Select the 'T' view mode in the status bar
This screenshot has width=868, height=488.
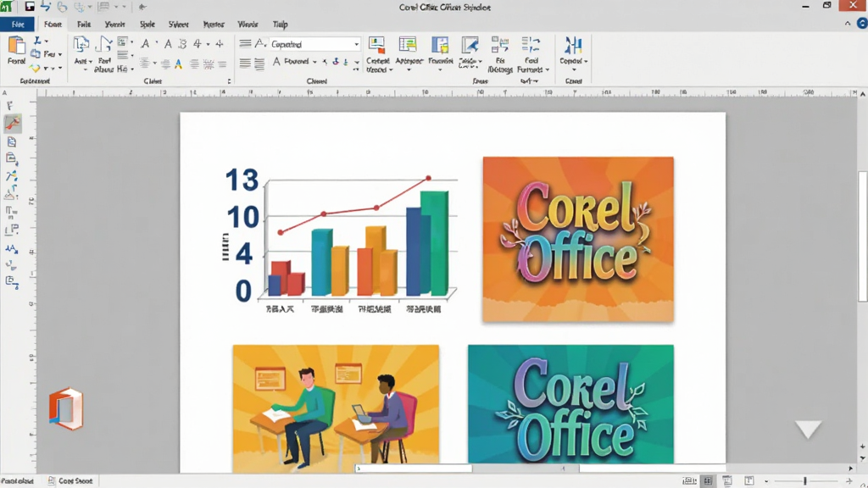749,481
